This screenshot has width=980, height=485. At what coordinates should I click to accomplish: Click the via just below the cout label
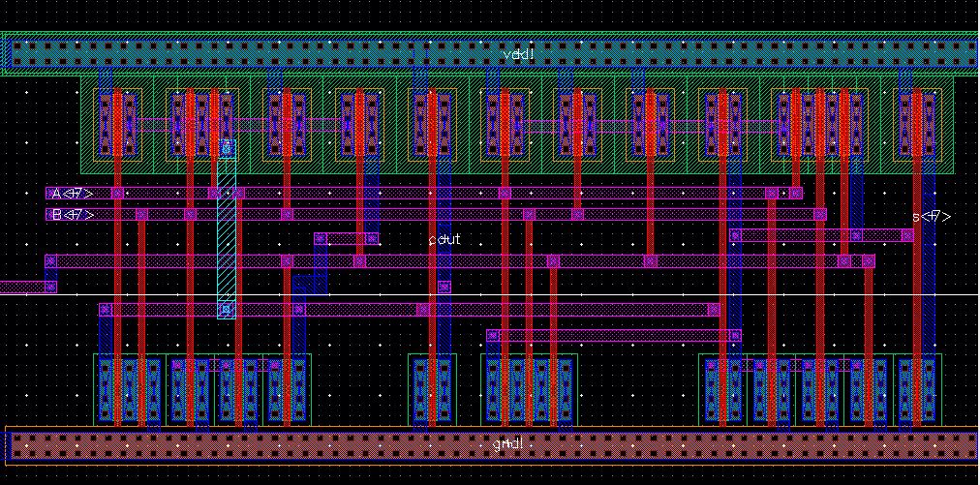[444, 287]
